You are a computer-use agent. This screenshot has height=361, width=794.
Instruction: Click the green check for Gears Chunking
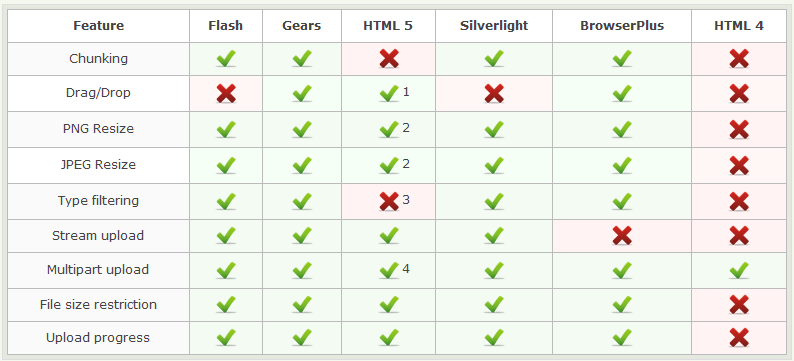(302, 59)
